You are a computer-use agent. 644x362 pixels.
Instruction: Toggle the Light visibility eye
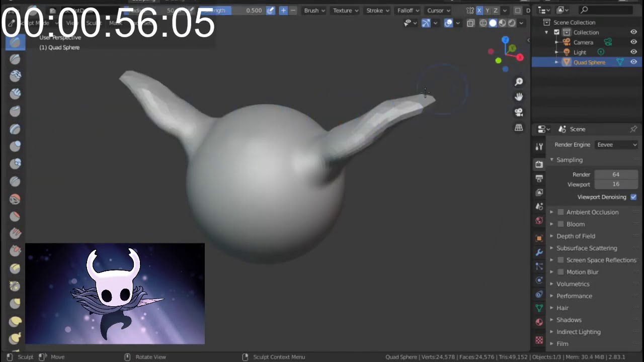tap(633, 52)
